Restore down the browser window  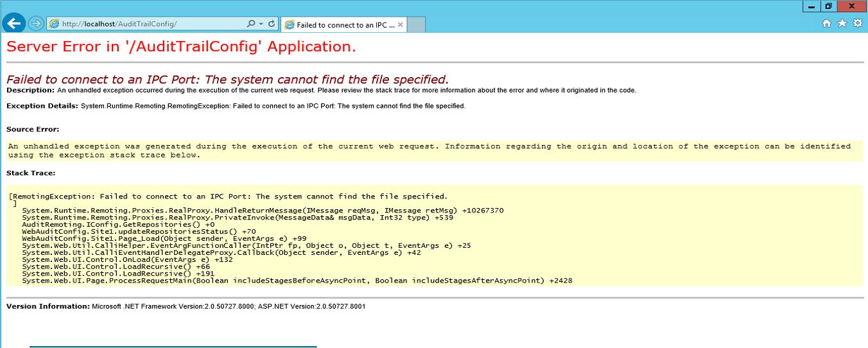point(828,6)
